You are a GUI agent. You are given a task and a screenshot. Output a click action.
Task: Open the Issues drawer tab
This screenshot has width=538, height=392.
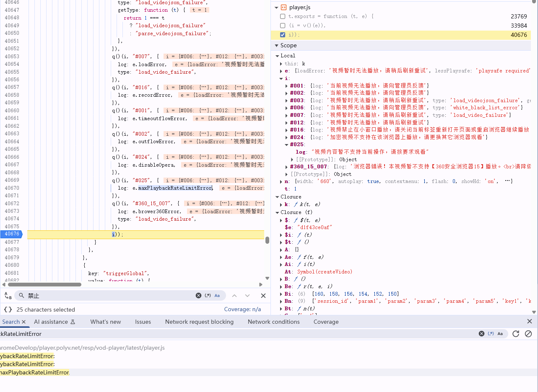143,322
